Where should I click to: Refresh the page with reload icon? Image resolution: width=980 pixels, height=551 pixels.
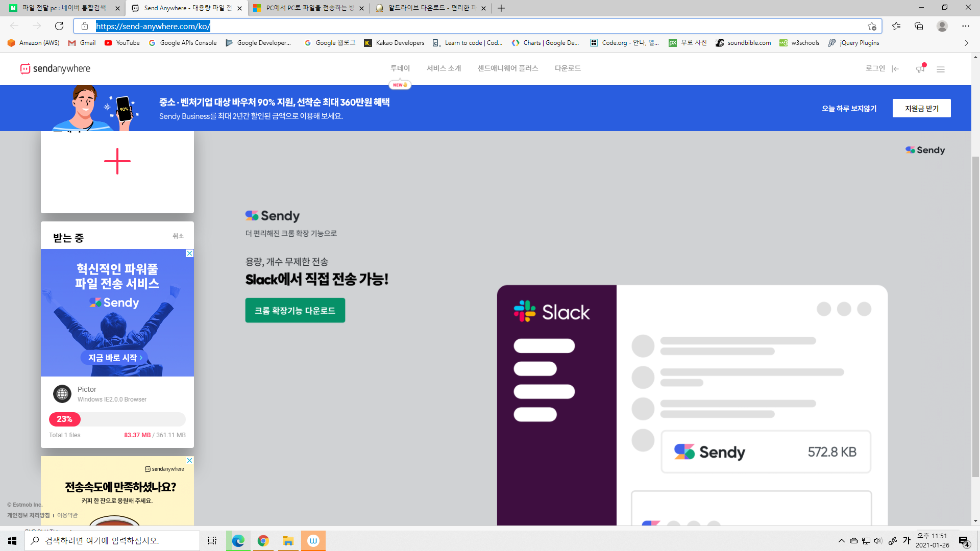click(x=59, y=26)
